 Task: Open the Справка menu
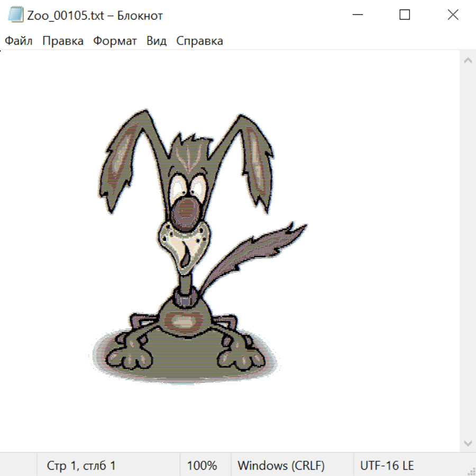[199, 41]
